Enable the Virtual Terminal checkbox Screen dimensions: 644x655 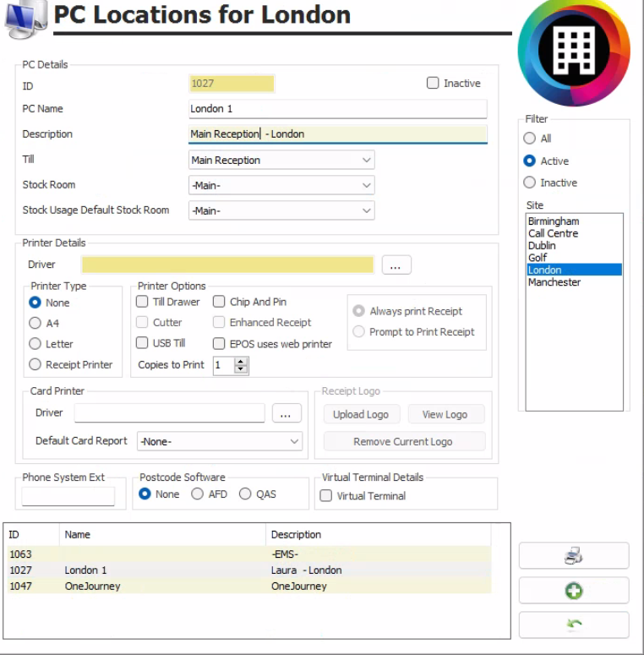click(325, 495)
